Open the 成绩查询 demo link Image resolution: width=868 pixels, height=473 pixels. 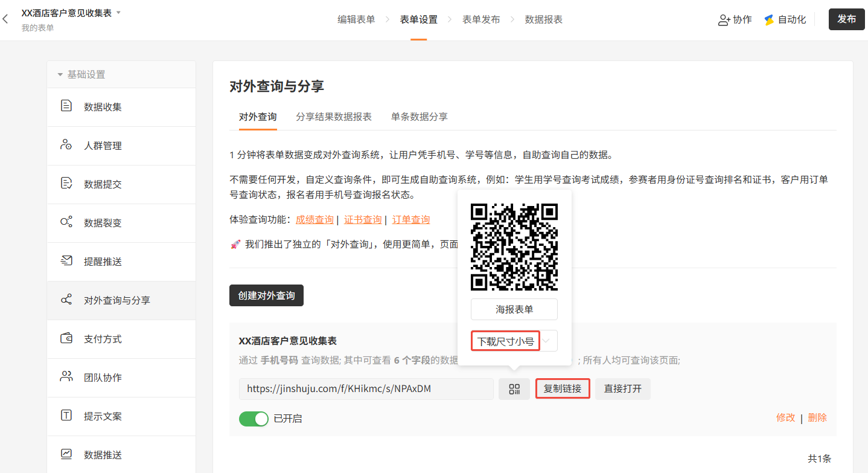(314, 219)
